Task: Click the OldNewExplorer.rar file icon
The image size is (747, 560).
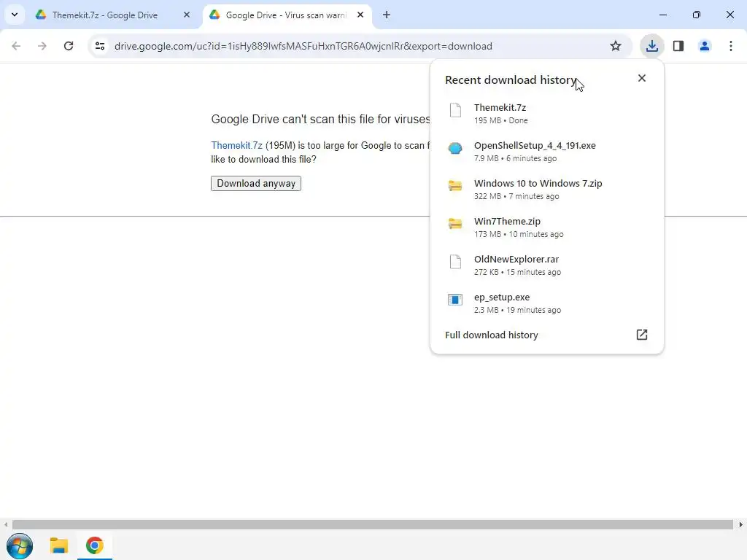Action: 455,262
